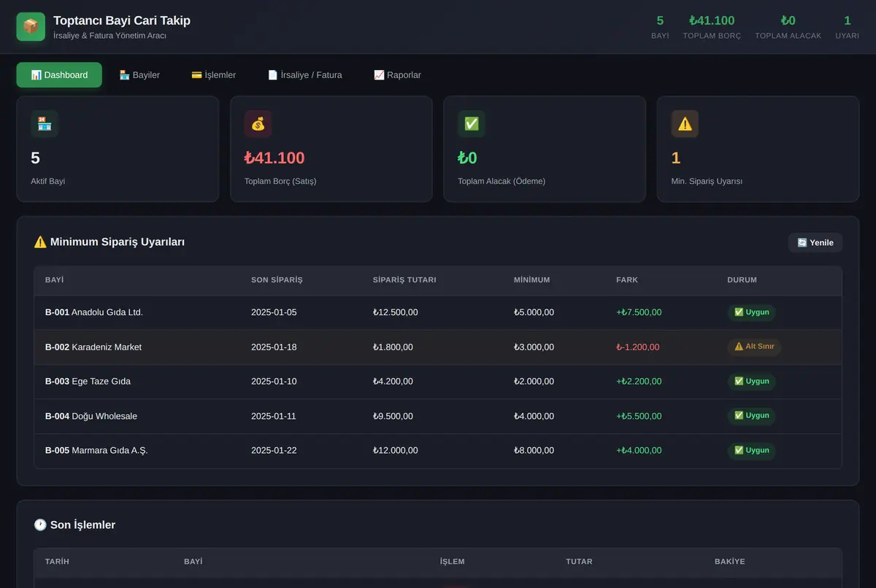Switch to the Bayiler tab
This screenshot has height=588, width=876.
[x=139, y=75]
